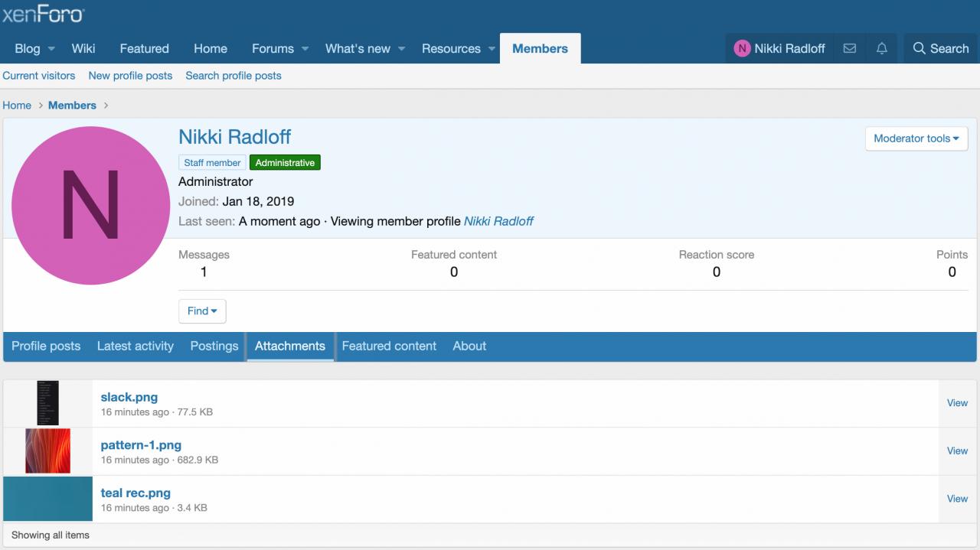Image resolution: width=980 pixels, height=550 pixels.
Task: Expand the Forums menu arrow
Action: click(x=305, y=49)
